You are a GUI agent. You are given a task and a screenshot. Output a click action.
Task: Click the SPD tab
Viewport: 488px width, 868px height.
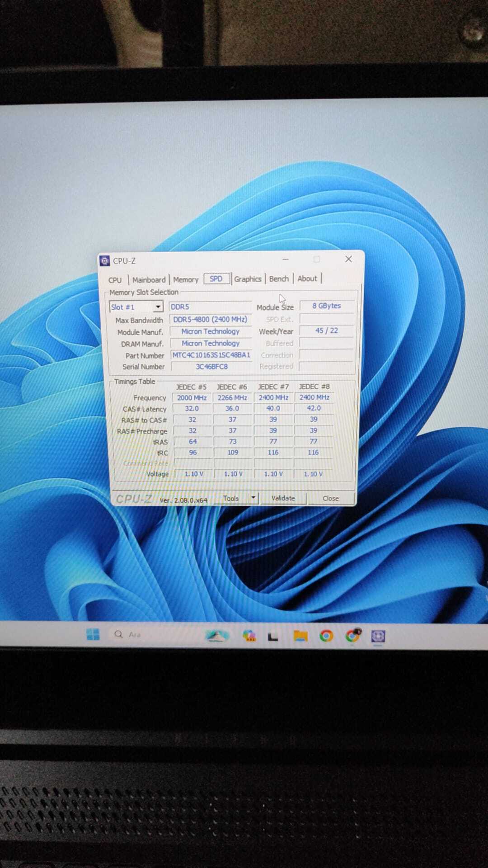tap(216, 278)
